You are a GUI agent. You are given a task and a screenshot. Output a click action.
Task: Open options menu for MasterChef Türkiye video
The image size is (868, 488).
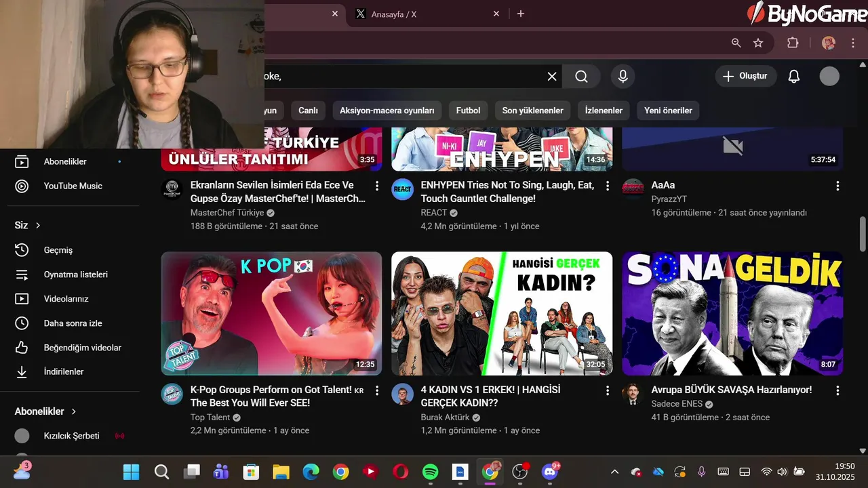click(x=377, y=186)
